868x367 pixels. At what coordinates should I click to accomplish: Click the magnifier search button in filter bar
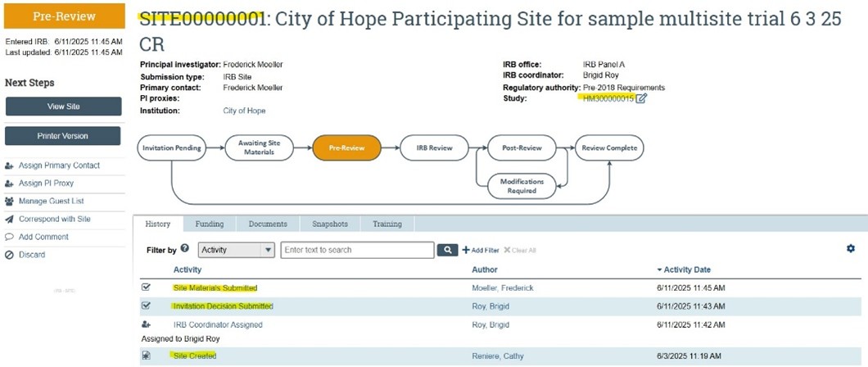point(447,250)
